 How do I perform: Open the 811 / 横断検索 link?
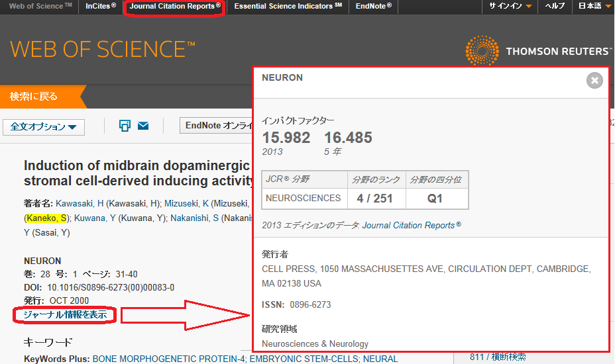click(x=498, y=357)
